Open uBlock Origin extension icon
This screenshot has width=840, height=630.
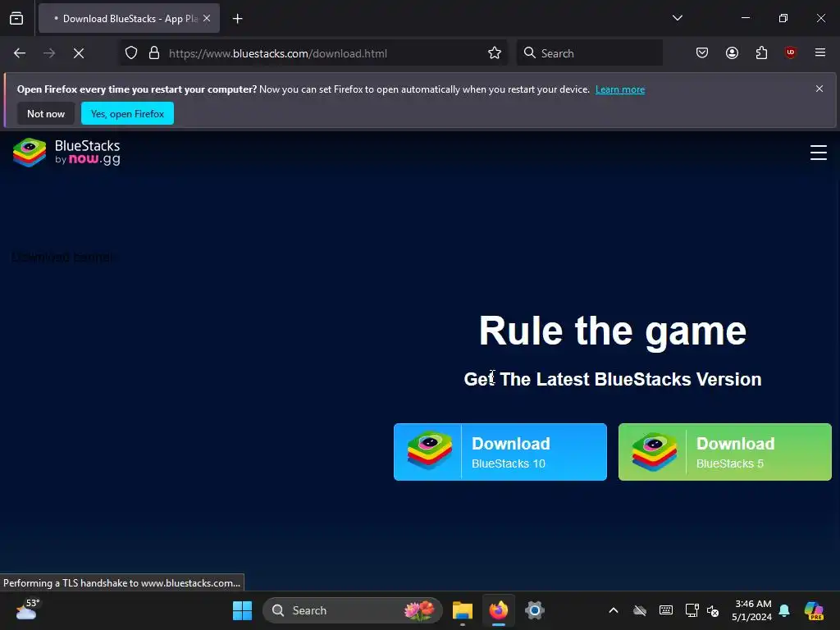[790, 52]
